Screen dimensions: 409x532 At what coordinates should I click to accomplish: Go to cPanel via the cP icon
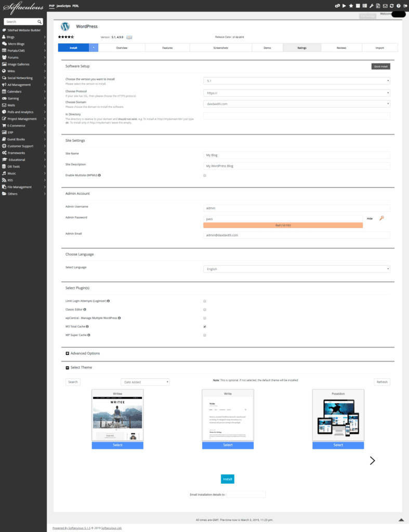tap(337, 6)
